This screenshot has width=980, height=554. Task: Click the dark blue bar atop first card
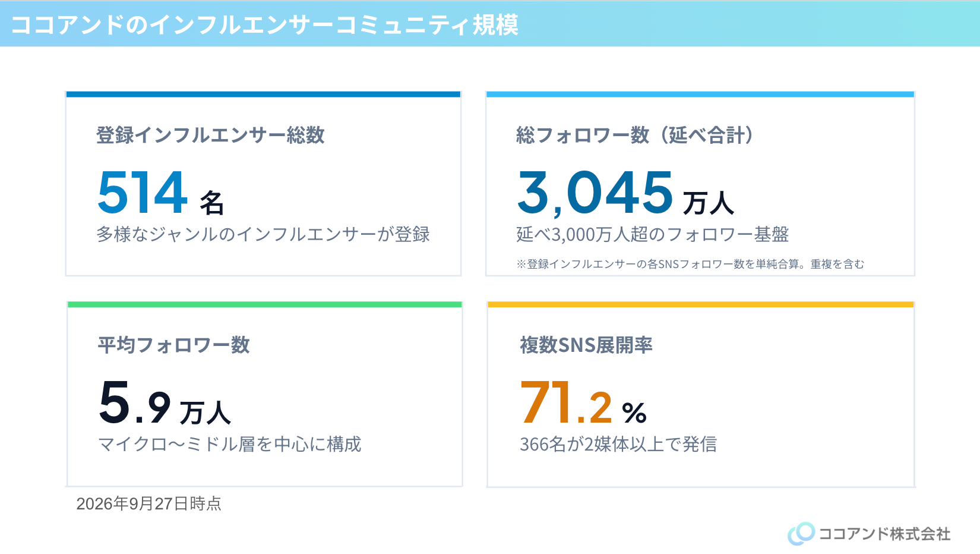click(x=263, y=94)
